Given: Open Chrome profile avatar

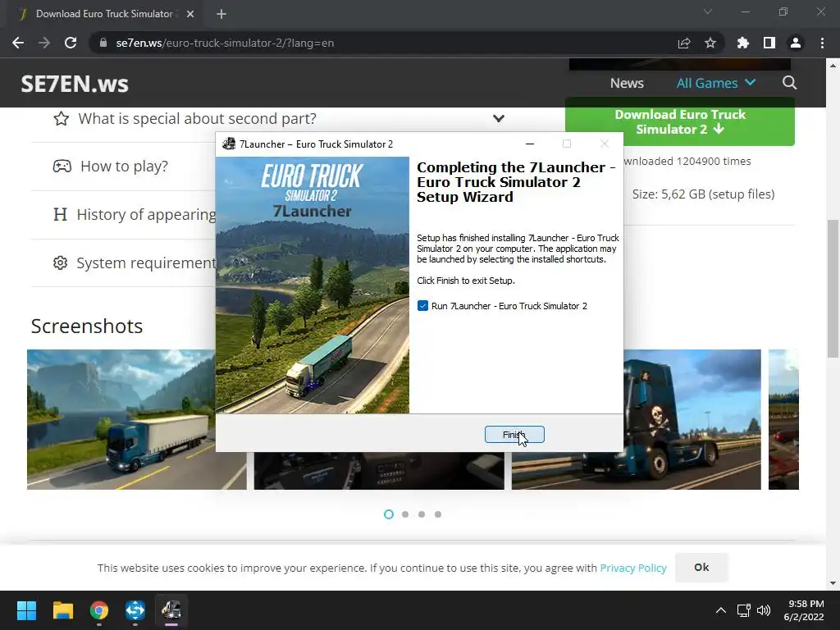Looking at the screenshot, I should [x=796, y=43].
